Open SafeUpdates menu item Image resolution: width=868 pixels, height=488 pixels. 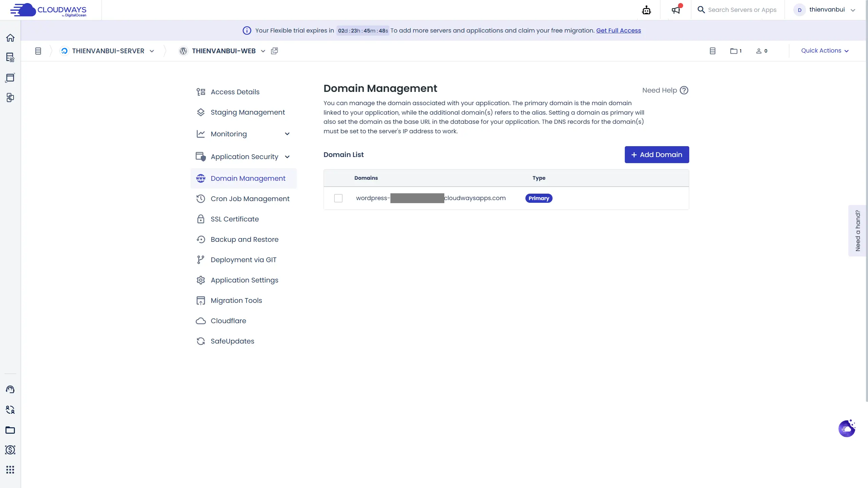point(244,341)
